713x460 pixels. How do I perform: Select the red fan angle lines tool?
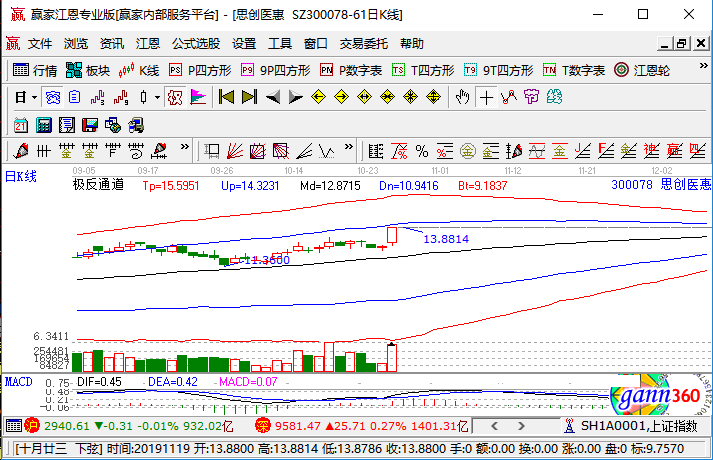[235, 151]
